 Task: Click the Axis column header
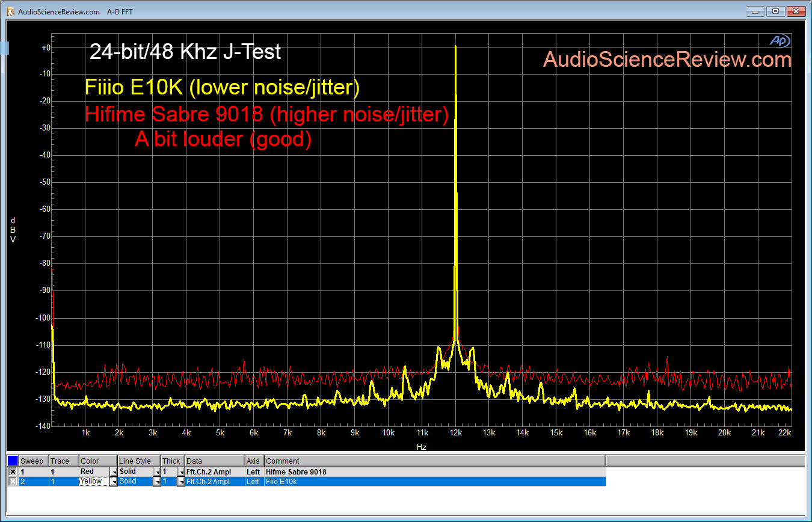tap(254, 461)
